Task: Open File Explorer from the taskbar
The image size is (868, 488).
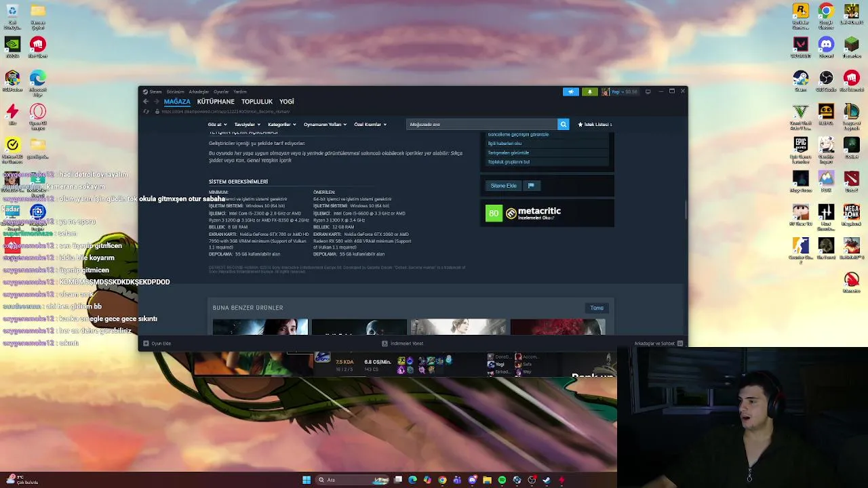Action: click(x=487, y=480)
